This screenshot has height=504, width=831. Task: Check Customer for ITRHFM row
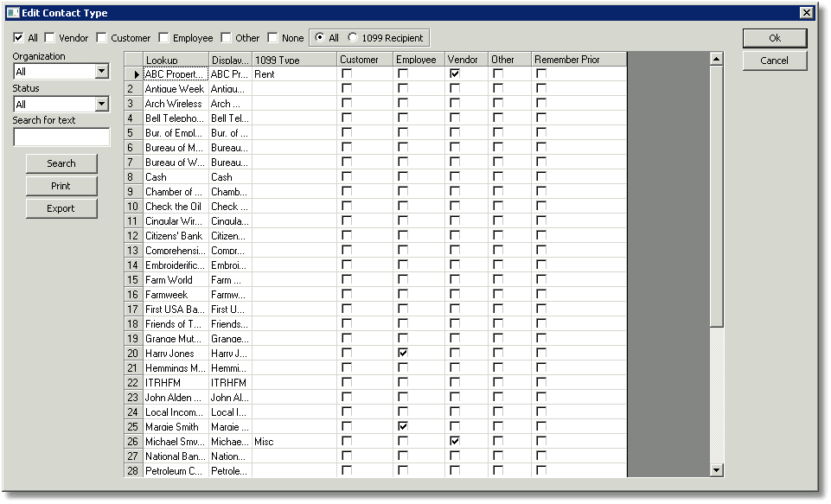click(347, 382)
